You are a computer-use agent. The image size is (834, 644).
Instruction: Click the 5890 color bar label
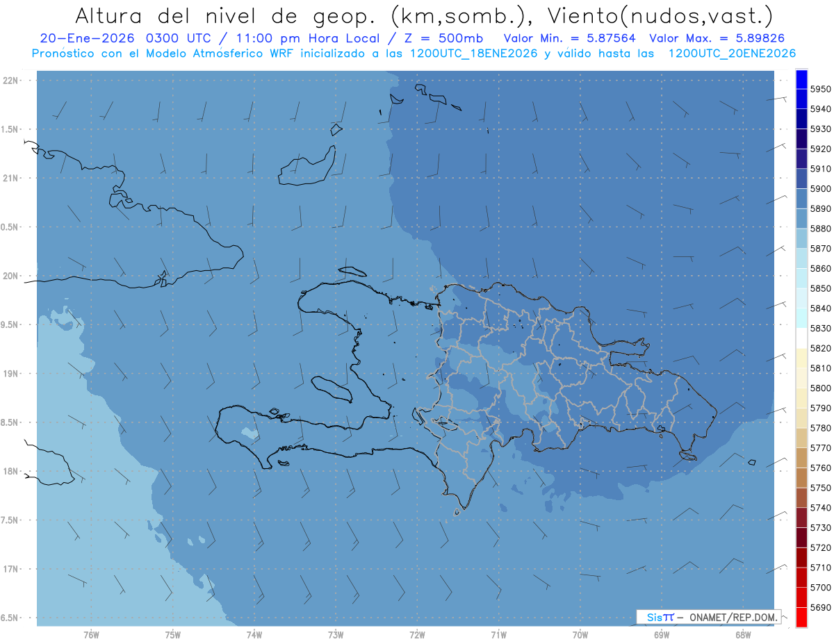coord(821,208)
